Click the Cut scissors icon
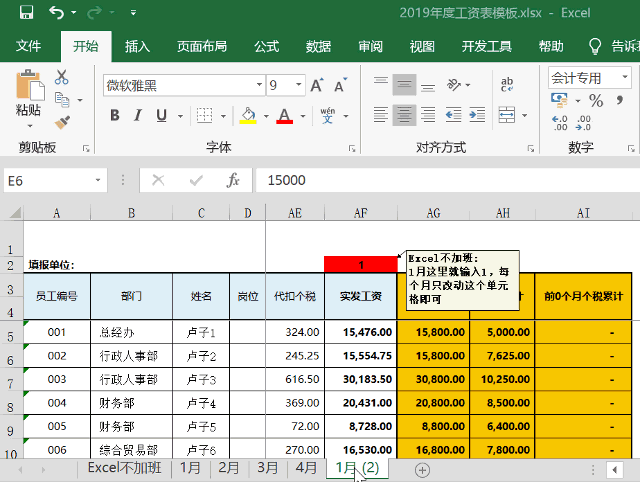 62,77
